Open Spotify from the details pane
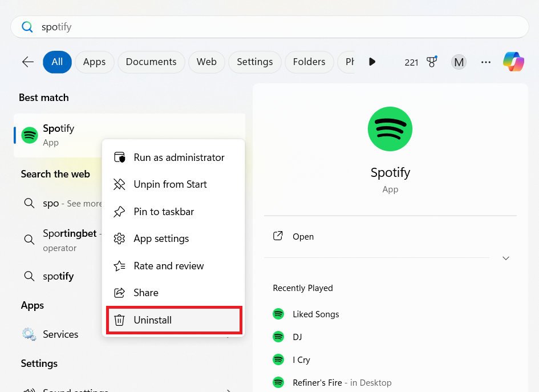The image size is (539, 392). [x=390, y=236]
